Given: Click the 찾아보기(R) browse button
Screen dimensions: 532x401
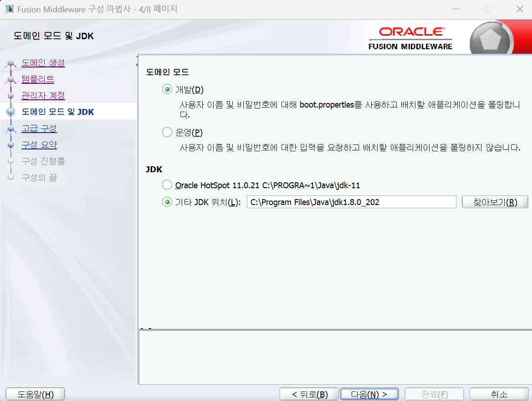Looking at the screenshot, I should tap(495, 202).
